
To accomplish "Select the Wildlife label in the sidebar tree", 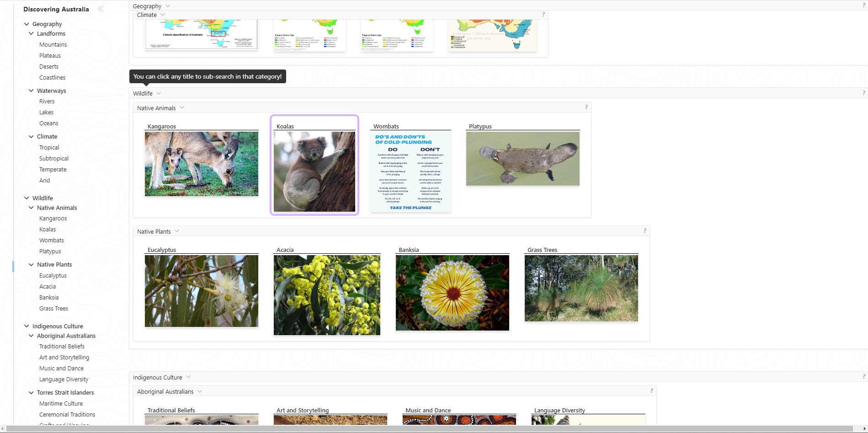I will pos(43,198).
